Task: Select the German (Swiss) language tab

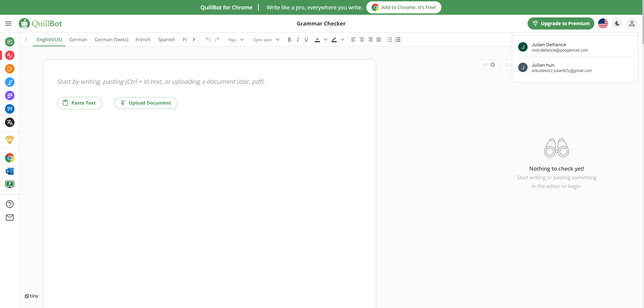Action: click(x=111, y=40)
